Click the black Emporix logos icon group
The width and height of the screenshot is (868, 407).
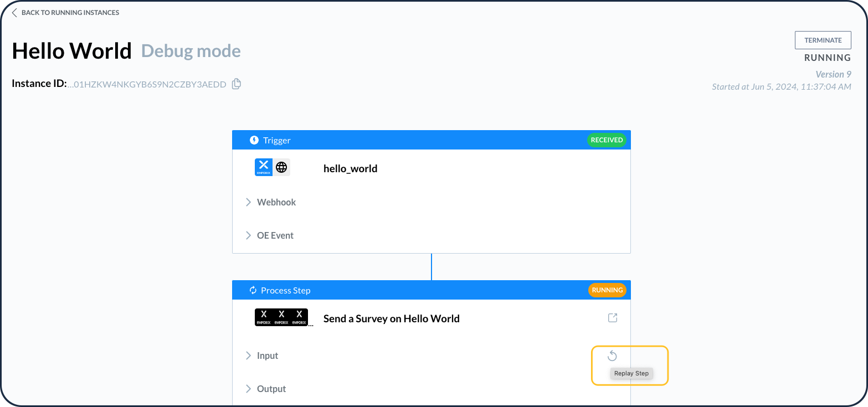click(281, 317)
